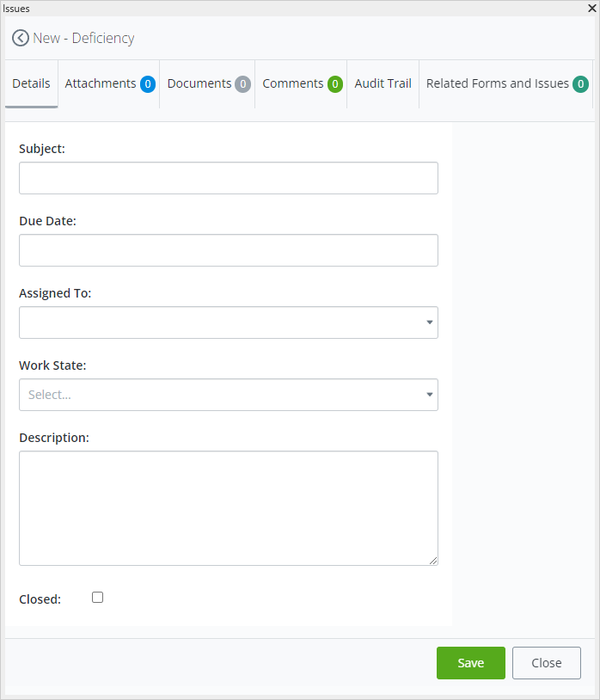The width and height of the screenshot is (600, 700).
Task: Click the Documents count badge
Action: pyautogui.click(x=243, y=84)
